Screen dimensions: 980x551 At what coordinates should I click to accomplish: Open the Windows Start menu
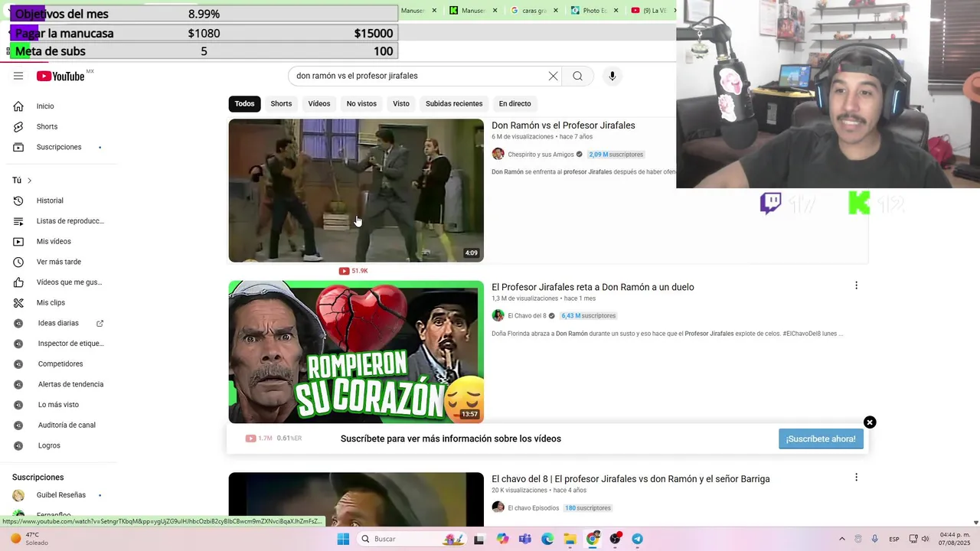pyautogui.click(x=343, y=539)
